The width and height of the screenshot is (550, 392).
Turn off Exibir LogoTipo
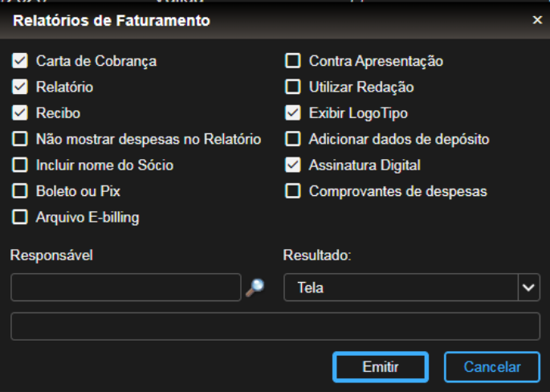[x=293, y=113]
